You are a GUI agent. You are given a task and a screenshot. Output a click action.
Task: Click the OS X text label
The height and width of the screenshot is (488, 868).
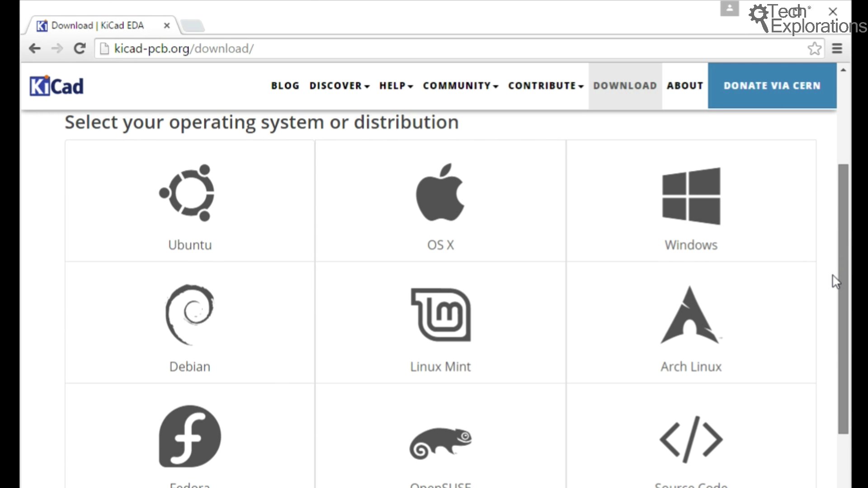pyautogui.click(x=440, y=245)
